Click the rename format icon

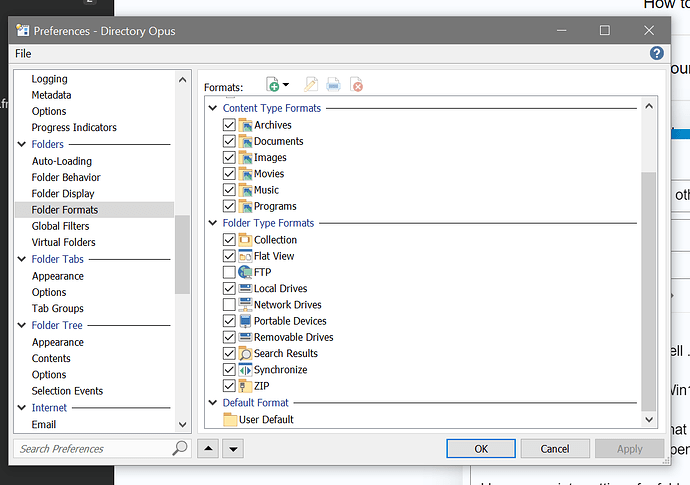pyautogui.click(x=333, y=84)
